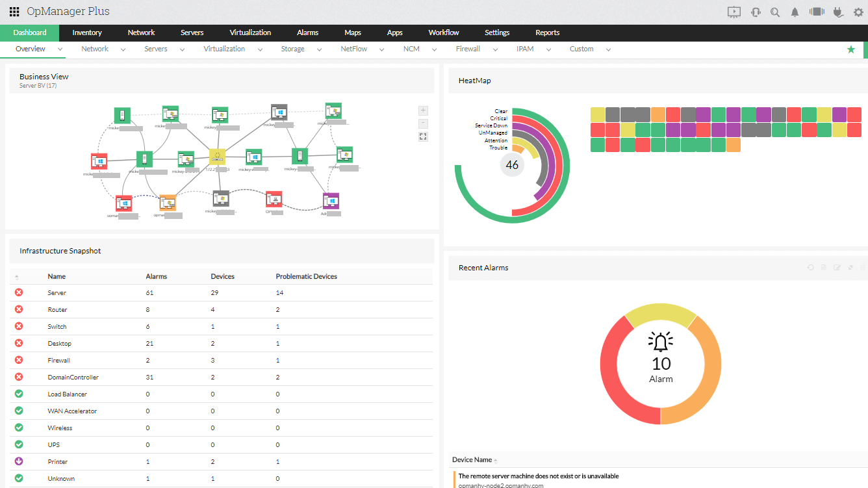Open the headset support icon
Screen dimensions: 868x488
pyautogui.click(x=756, y=12)
